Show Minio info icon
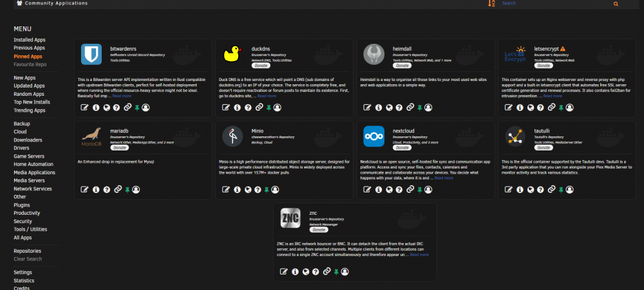644x290 pixels. (x=238, y=190)
